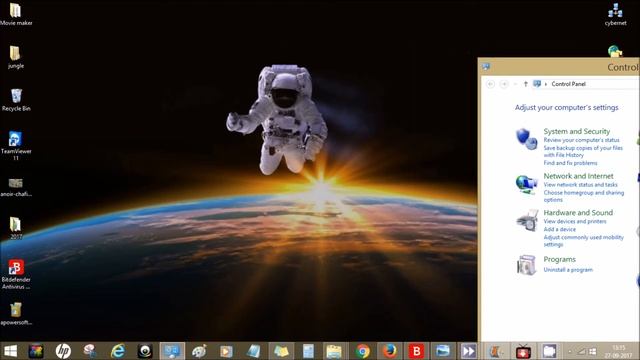Review your computer's status link
This screenshot has height=360, width=640.
point(581,140)
